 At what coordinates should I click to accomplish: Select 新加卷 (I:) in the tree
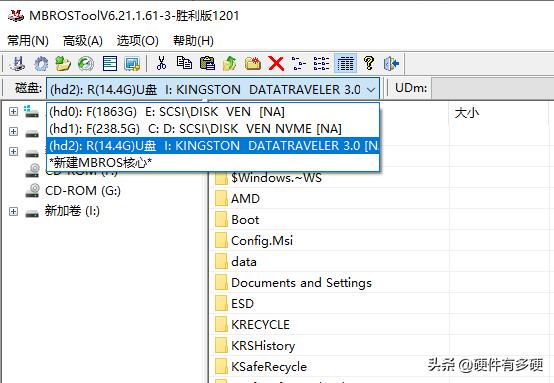click(72, 211)
